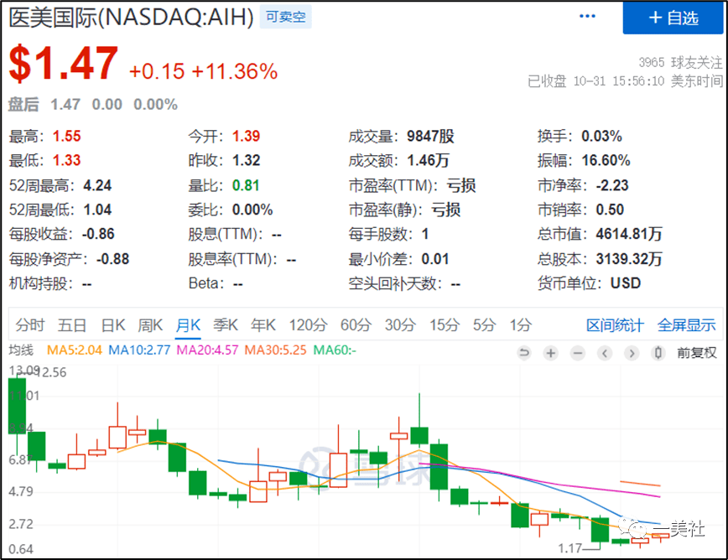Open the three-dots more options menu
728x560 pixels.
click(590, 17)
